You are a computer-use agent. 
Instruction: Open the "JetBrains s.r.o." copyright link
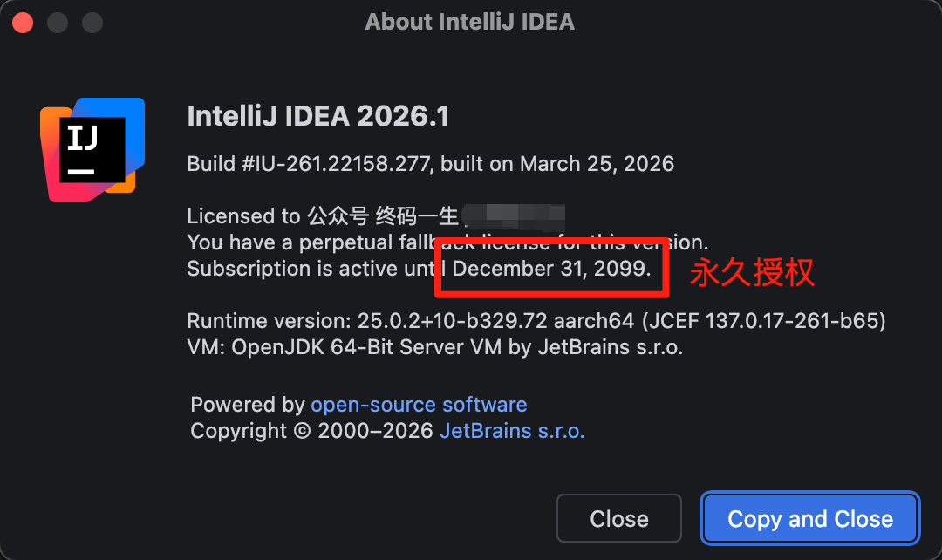pos(512,431)
